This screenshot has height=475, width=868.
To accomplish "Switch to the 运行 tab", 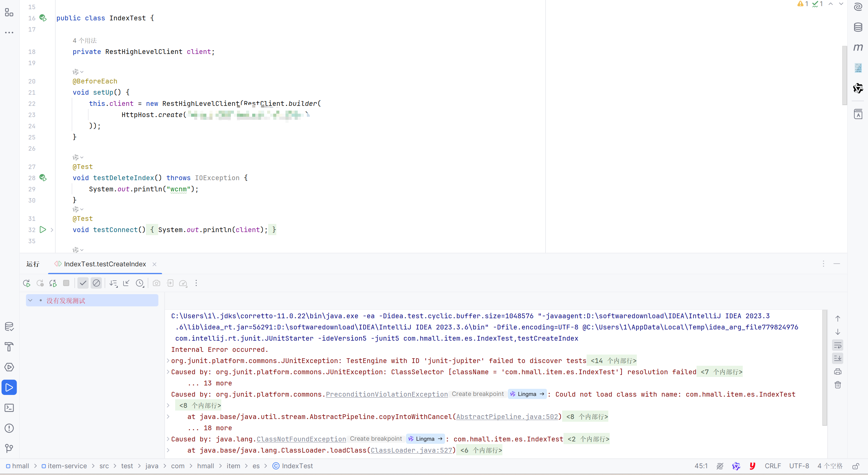I will pos(32,264).
